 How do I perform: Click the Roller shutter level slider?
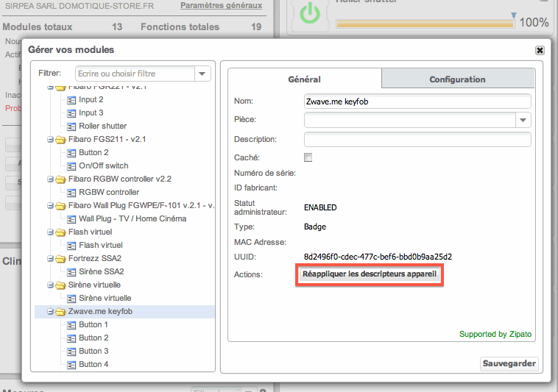point(425,24)
